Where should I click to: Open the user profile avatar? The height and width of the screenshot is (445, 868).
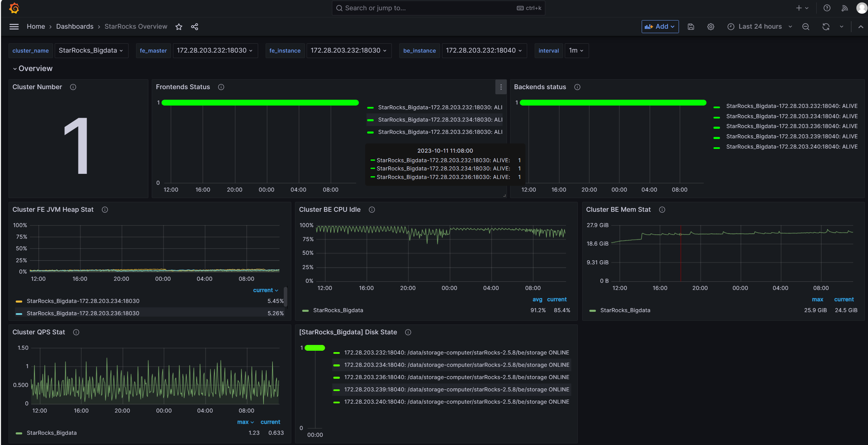(x=862, y=8)
